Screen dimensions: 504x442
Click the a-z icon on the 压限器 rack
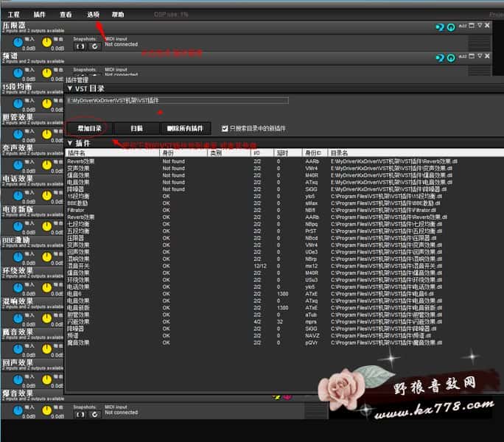click(462, 25)
